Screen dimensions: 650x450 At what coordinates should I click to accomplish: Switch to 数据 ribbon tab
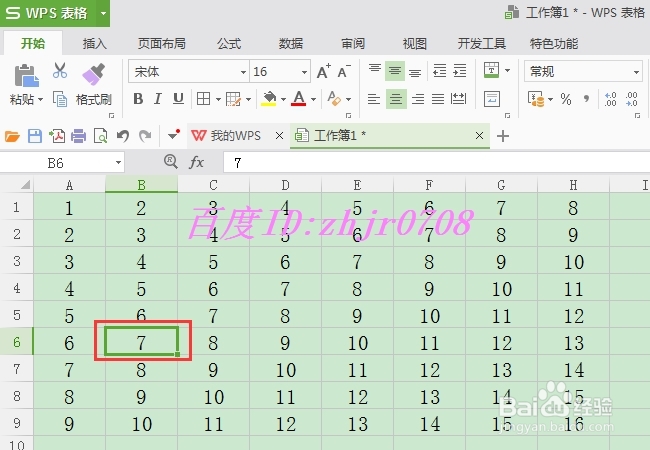pyautogui.click(x=291, y=44)
